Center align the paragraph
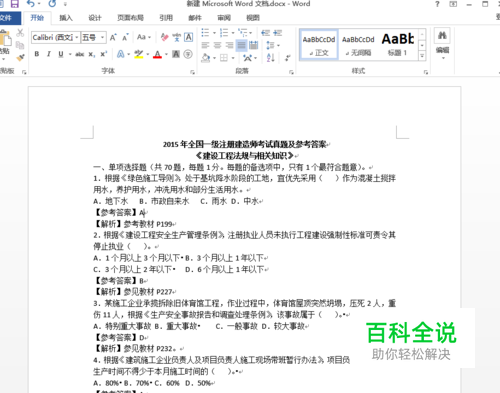 pos(217,45)
